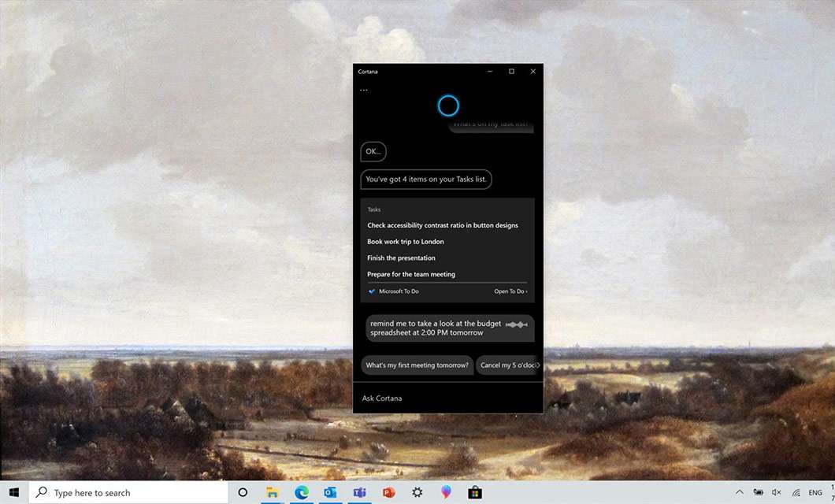Viewport: 835px width, 504px height.
Task: Click the 'OK...' response bubble
Action: click(373, 151)
